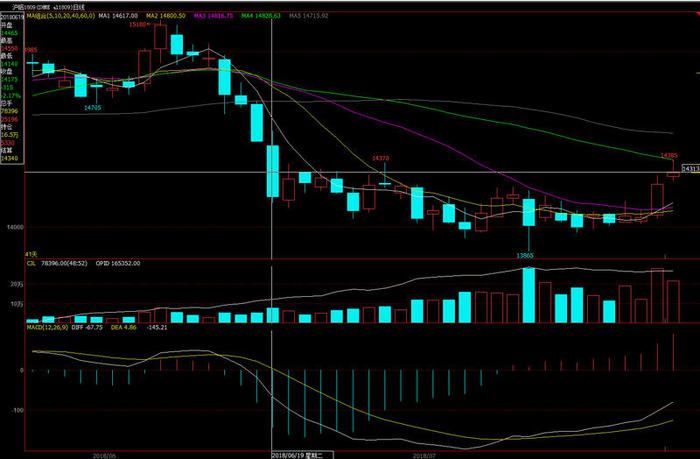The image size is (700, 459).
Task: Click the 2018/06/19 星期二 crosshair date tag
Action: coord(303,455)
